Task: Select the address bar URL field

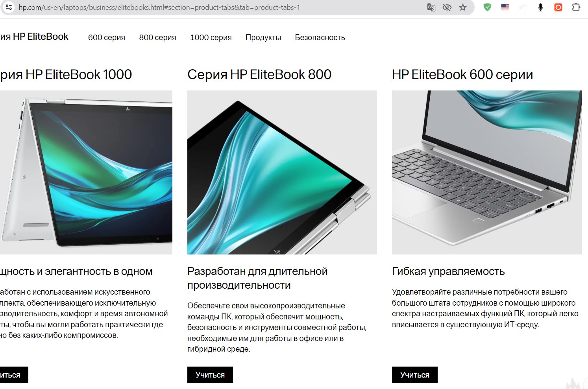Action: coord(220,7)
